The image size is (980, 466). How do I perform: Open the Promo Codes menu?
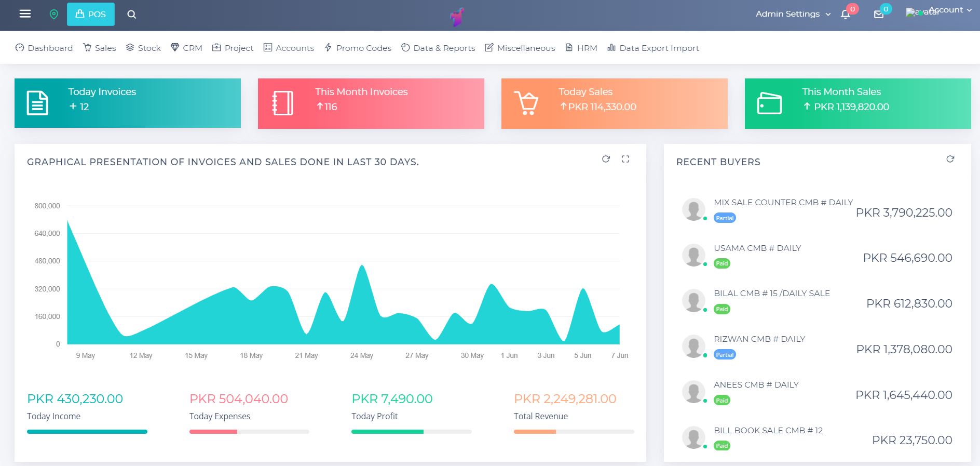click(358, 48)
